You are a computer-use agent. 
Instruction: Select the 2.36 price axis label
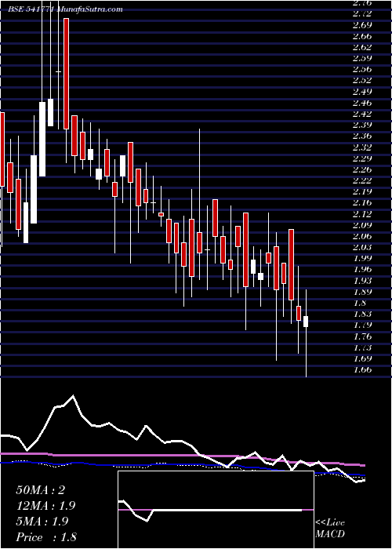point(361,136)
